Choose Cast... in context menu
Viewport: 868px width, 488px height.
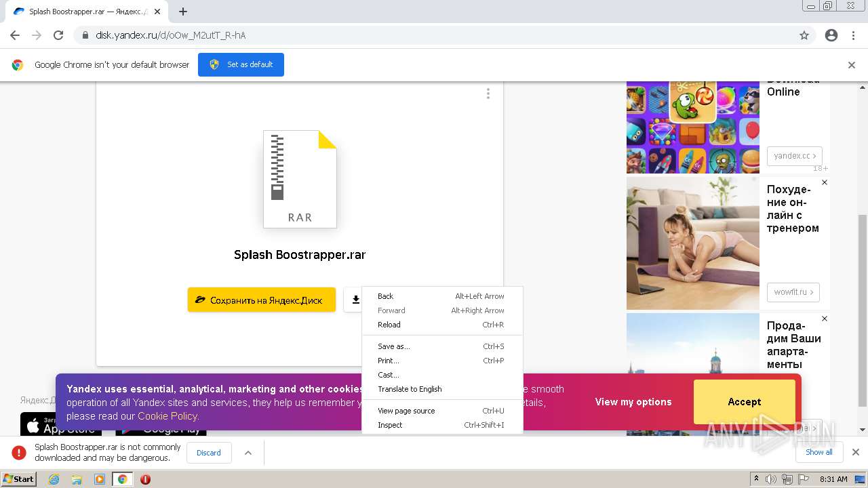point(442,375)
